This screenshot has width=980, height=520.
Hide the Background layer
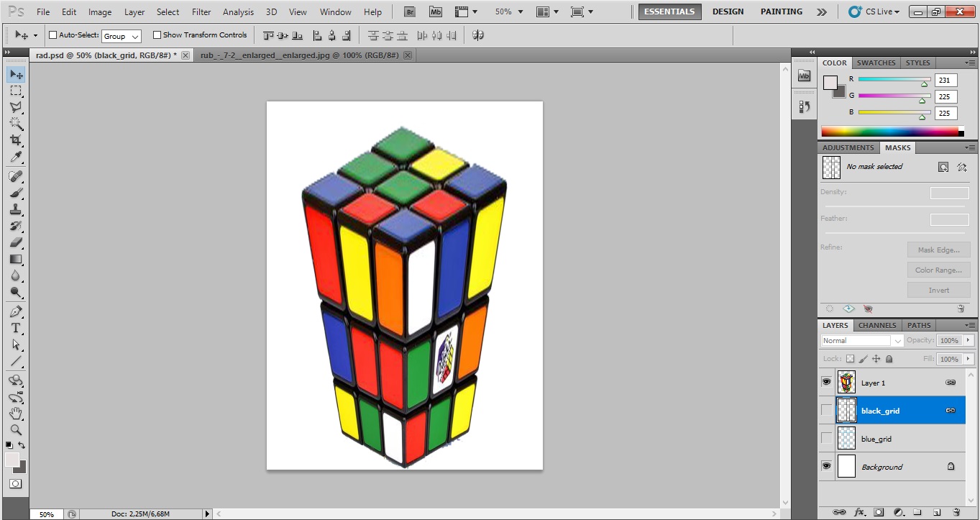click(x=826, y=467)
